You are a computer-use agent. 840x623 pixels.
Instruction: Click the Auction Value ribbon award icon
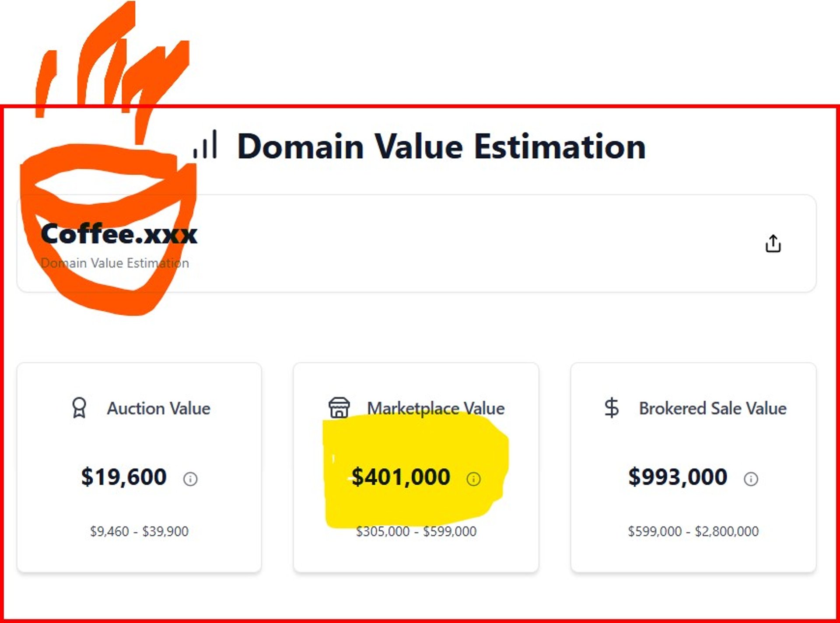(x=79, y=408)
